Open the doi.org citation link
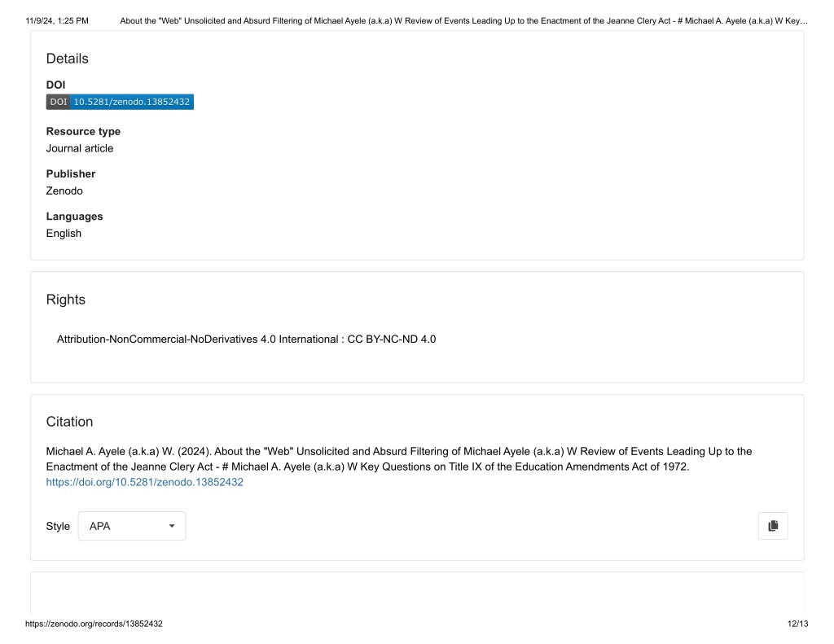 coord(145,482)
